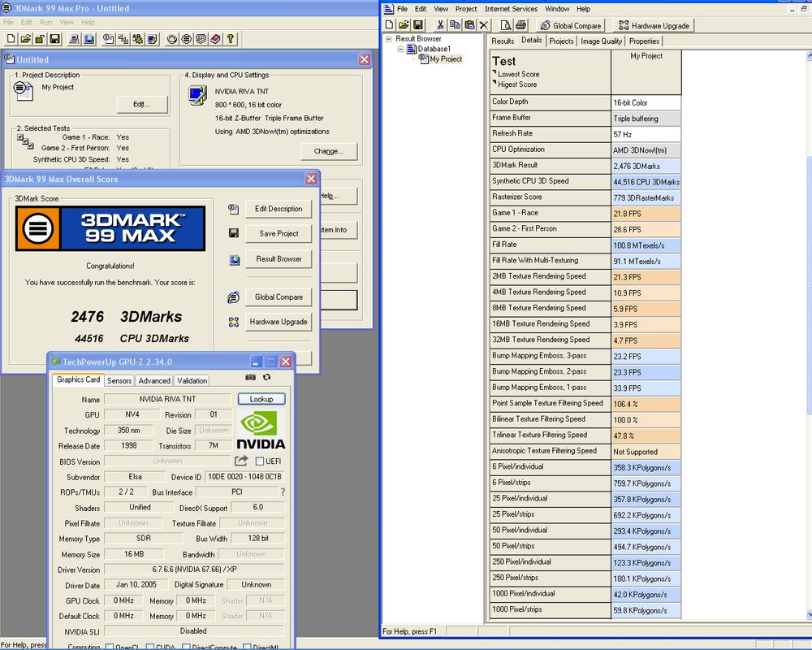Open the Advanced tab in GPU-Z

click(154, 380)
